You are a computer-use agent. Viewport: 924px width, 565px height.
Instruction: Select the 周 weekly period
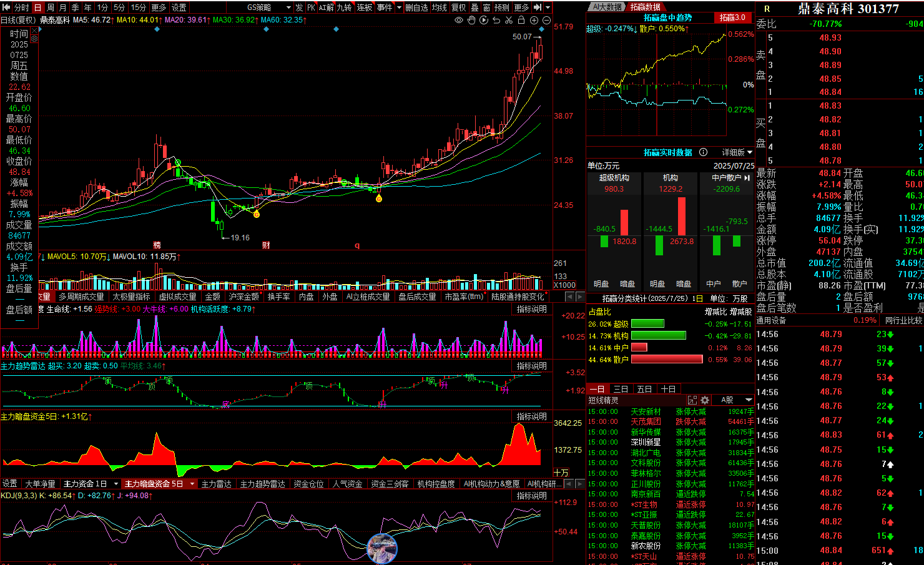click(51, 7)
